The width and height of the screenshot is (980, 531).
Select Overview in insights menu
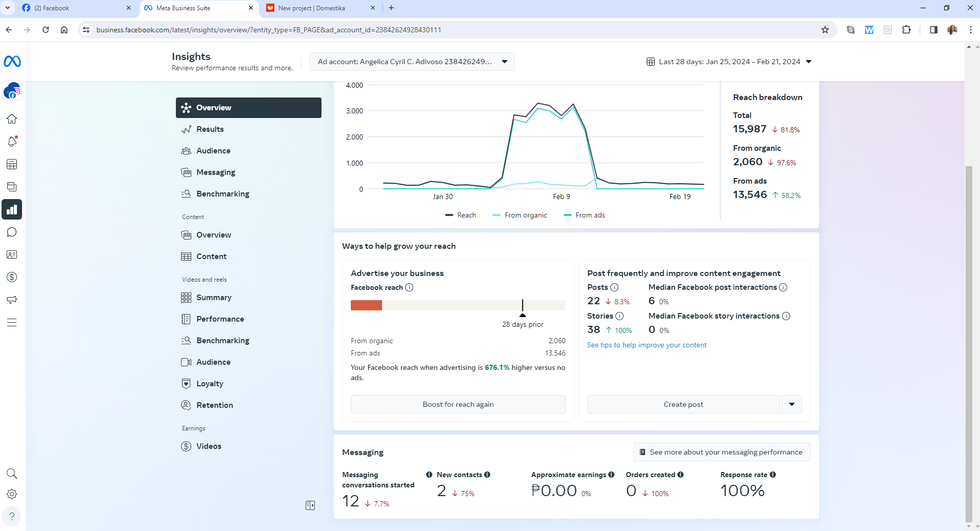tap(249, 108)
